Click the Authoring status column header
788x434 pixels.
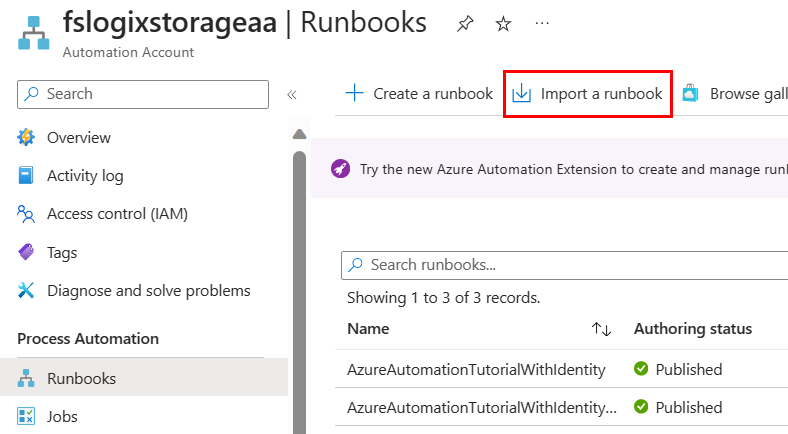(692, 329)
